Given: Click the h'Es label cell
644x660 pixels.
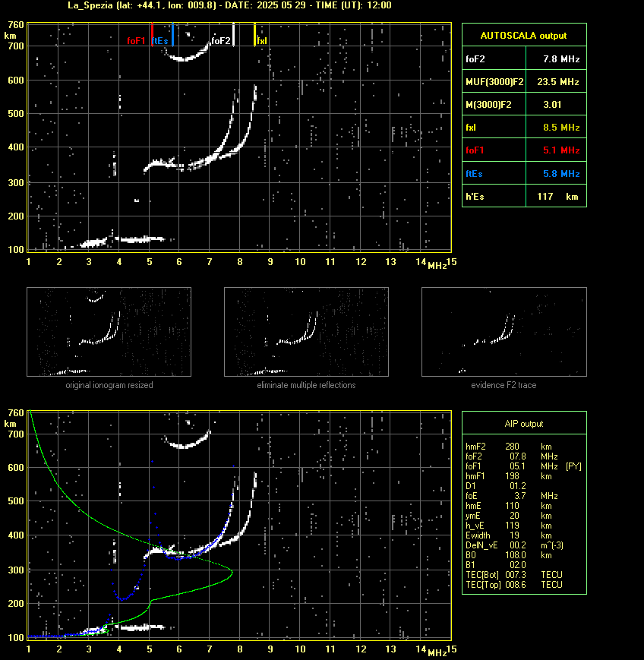Looking at the screenshot, I should pyautogui.click(x=494, y=197).
